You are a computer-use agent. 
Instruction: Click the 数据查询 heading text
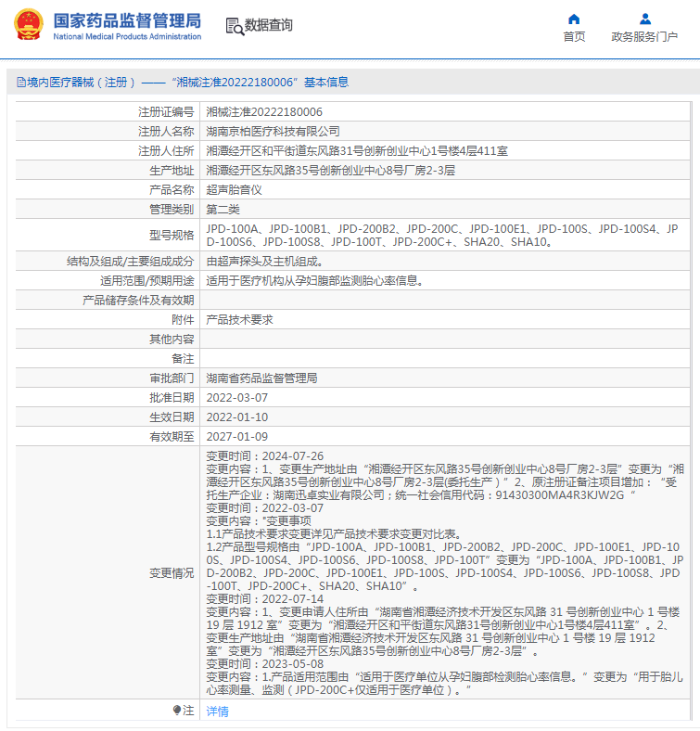click(x=269, y=25)
